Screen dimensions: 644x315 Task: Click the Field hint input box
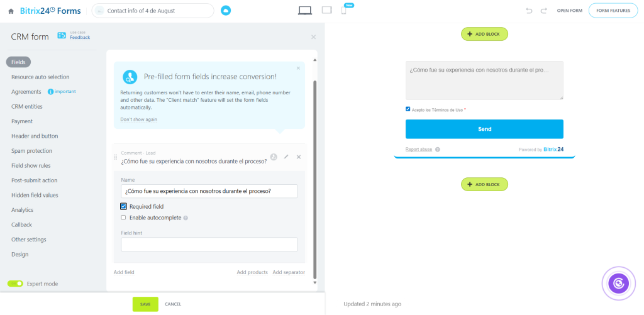[209, 245]
